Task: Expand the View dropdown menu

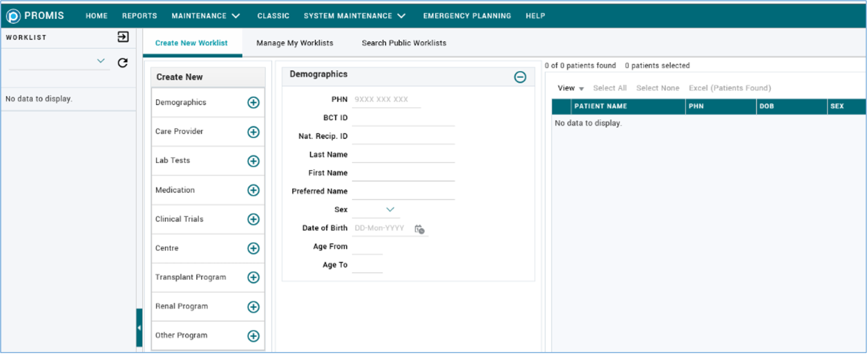Action: point(570,88)
